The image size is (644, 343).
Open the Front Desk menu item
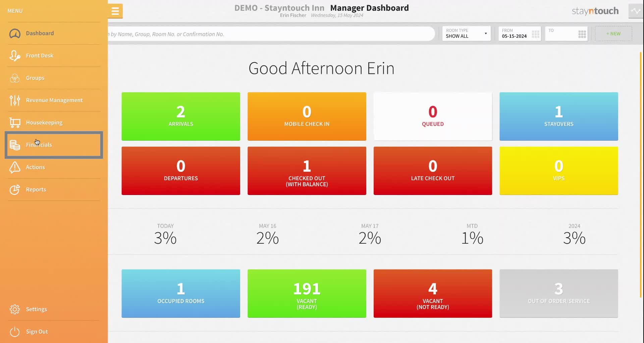[54, 56]
